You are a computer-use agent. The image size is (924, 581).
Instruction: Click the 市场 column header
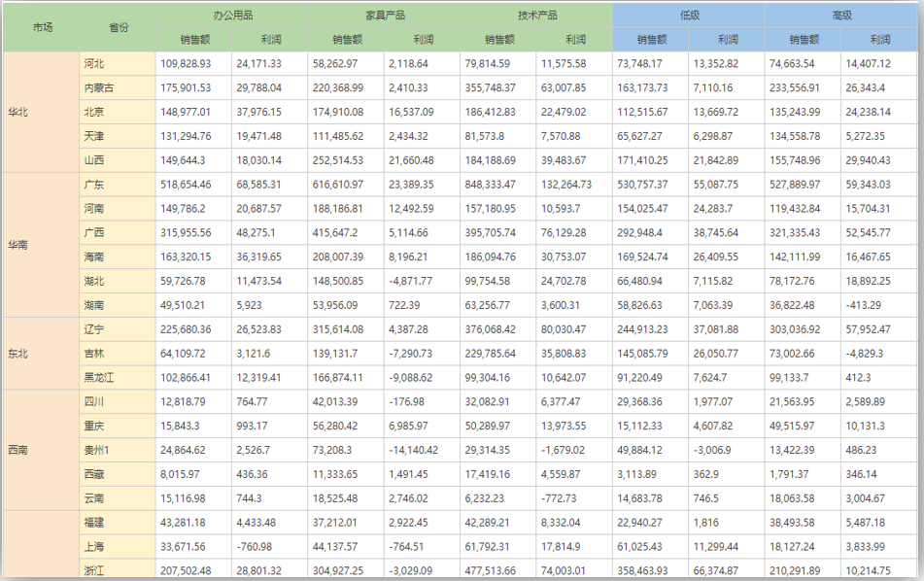(x=42, y=27)
